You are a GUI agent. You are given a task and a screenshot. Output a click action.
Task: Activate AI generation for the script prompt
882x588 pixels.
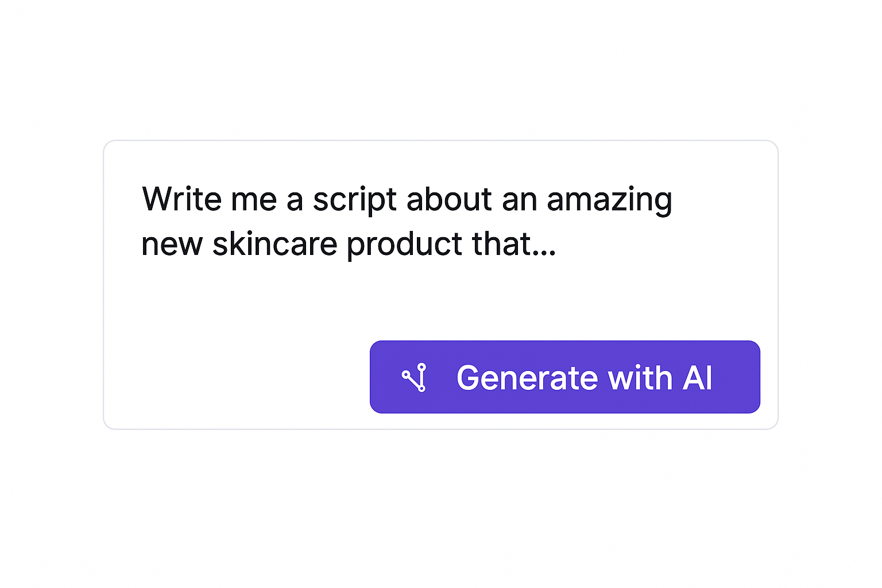coord(564,377)
